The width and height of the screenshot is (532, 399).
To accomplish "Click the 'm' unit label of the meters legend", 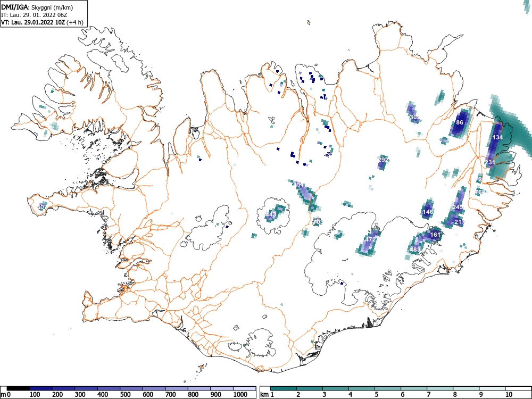I will tap(3, 395).
